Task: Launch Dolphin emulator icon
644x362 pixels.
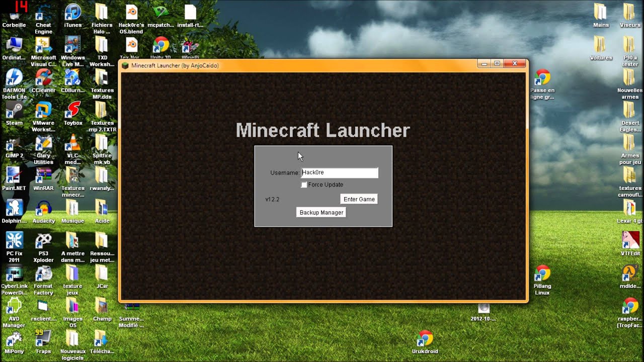Action: tap(14, 211)
